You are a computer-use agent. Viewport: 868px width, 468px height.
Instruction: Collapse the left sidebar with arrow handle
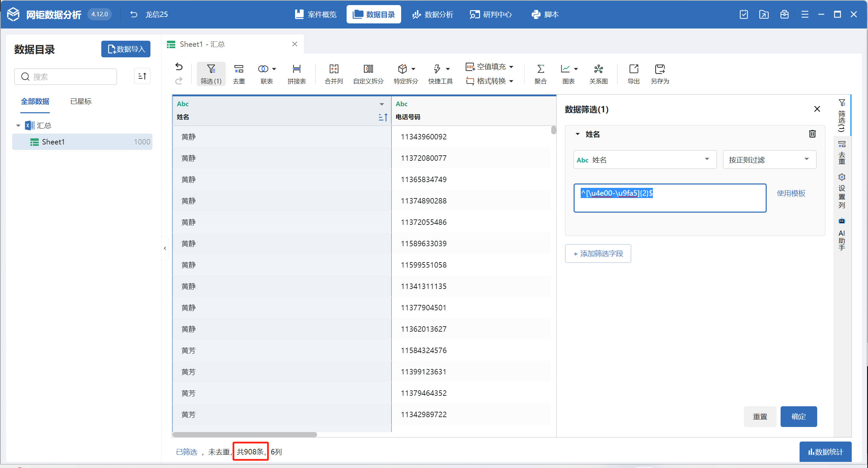[165, 248]
